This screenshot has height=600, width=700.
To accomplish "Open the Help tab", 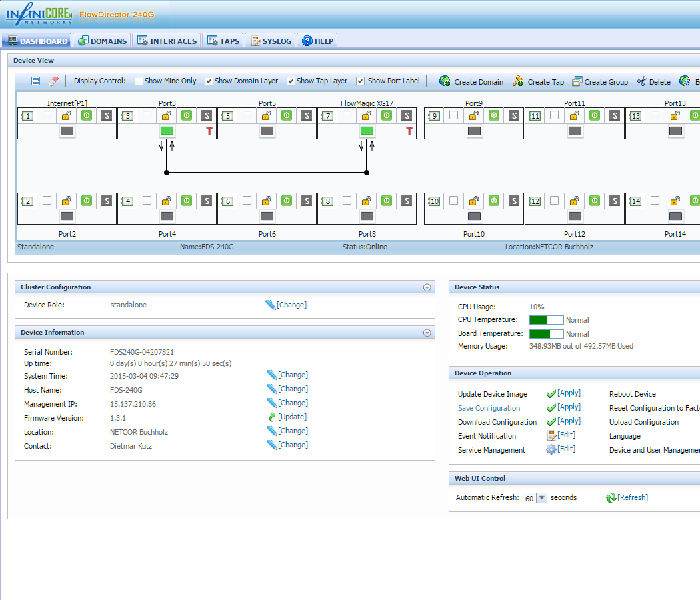I will pos(317,41).
